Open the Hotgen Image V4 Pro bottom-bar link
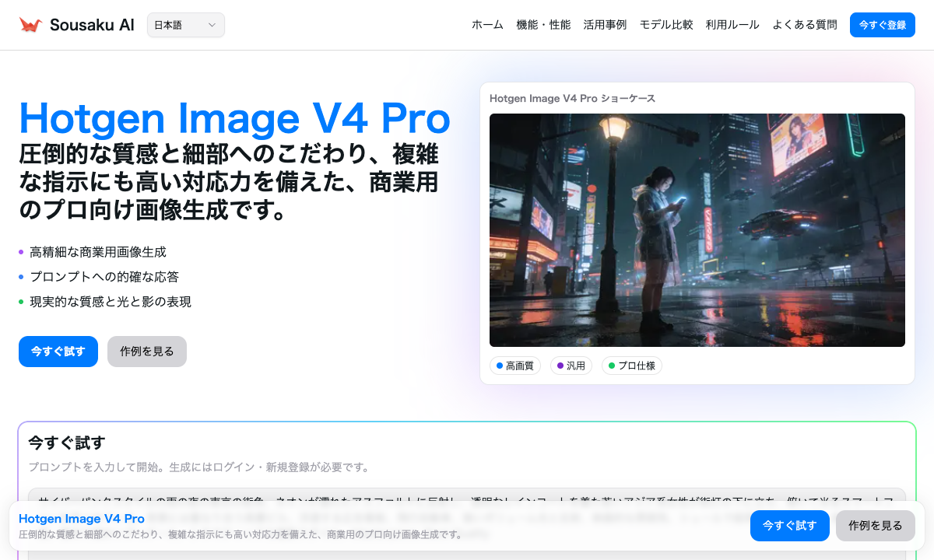934x560 pixels. (x=81, y=519)
